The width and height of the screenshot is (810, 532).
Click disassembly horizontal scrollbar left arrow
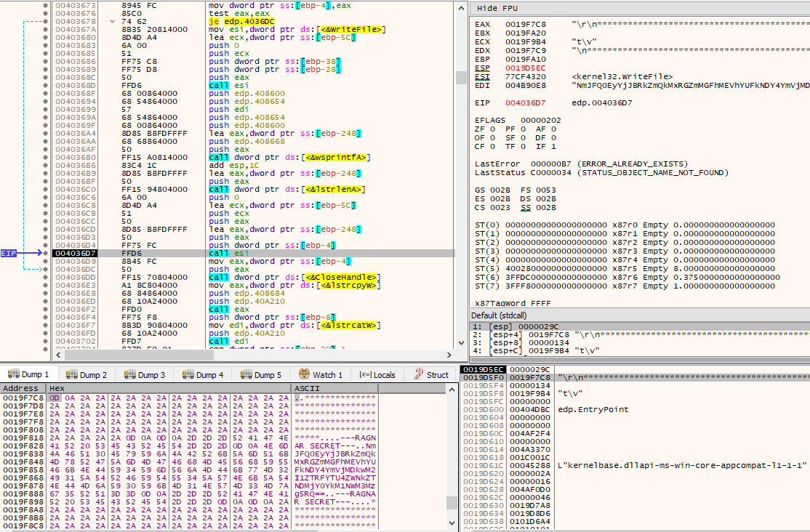(x=58, y=355)
